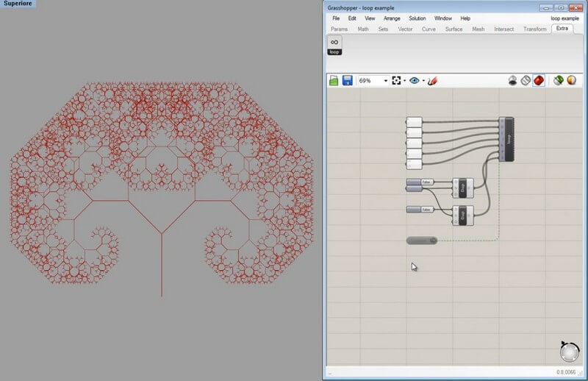Viewport: 588px width, 381px height.
Task: Save document with the blue floppy disk icon
Action: pos(347,80)
